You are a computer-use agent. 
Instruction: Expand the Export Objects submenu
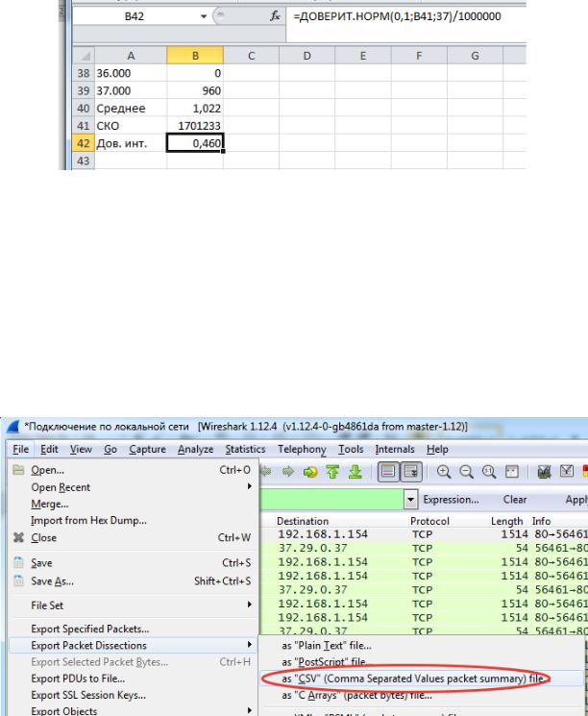[x=249, y=710]
